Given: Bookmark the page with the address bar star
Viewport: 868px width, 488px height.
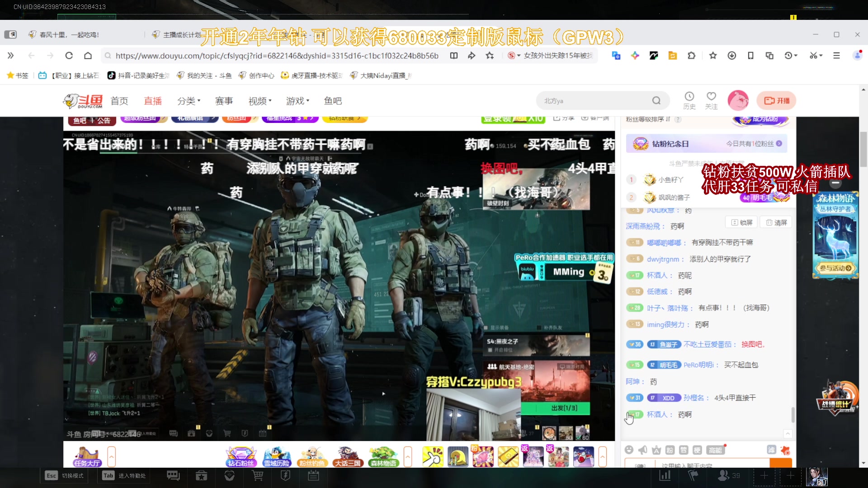Looking at the screenshot, I should (490, 56).
